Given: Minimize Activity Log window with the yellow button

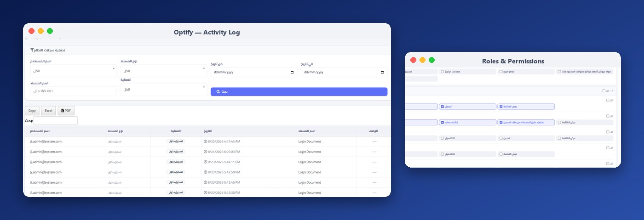Looking at the screenshot, I should coord(40,31).
